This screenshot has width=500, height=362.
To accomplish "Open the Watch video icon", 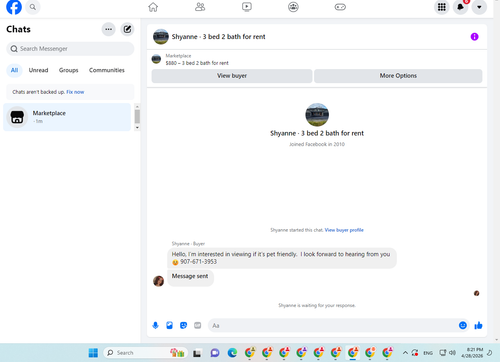I will [x=247, y=7].
